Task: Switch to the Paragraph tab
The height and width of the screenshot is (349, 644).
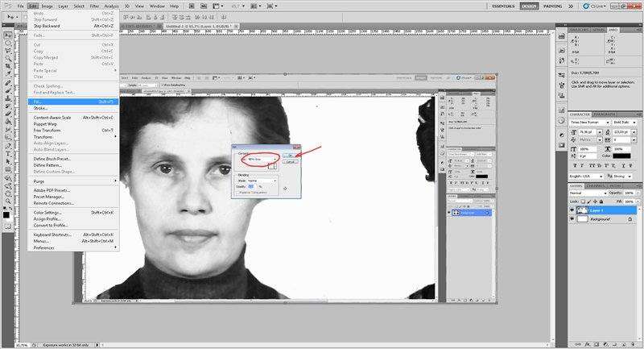Action: (605, 114)
